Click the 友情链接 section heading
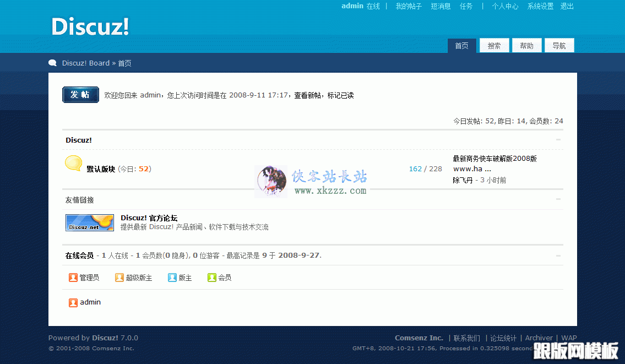 pos(79,200)
